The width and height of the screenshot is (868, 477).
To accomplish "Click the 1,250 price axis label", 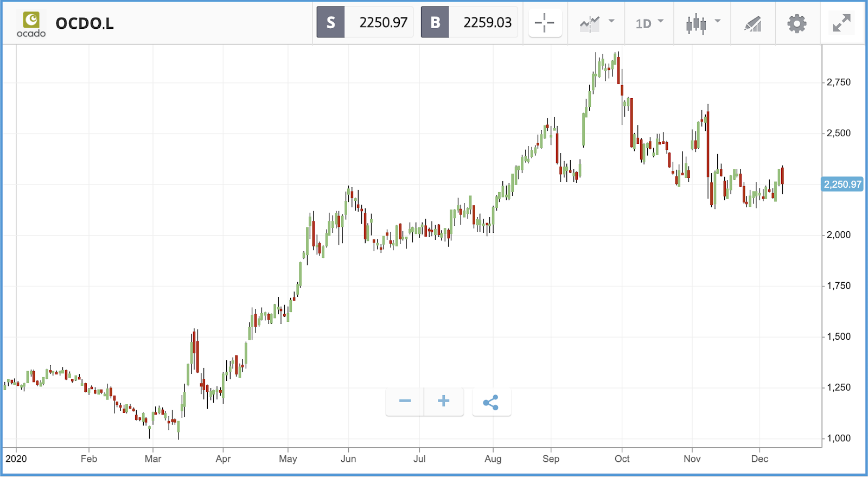I will 838,387.
